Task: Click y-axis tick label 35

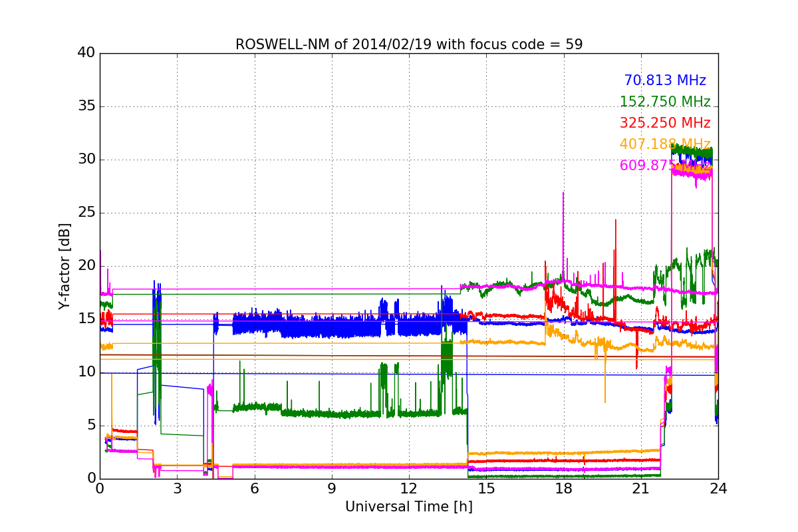Action: point(86,106)
